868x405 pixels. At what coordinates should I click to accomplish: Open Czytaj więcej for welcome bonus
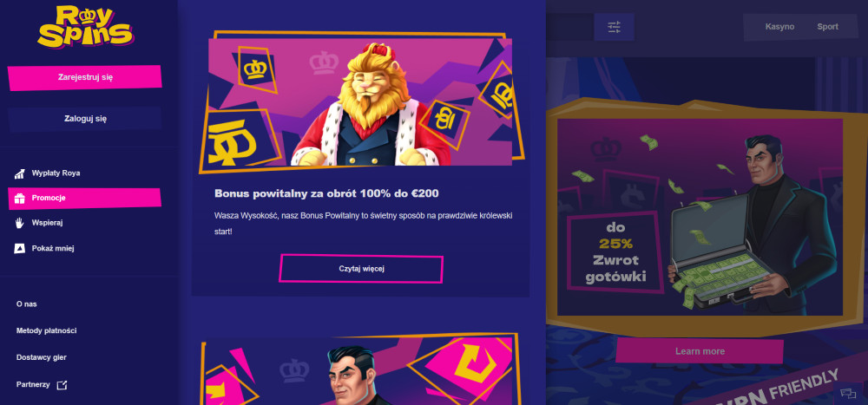click(361, 269)
